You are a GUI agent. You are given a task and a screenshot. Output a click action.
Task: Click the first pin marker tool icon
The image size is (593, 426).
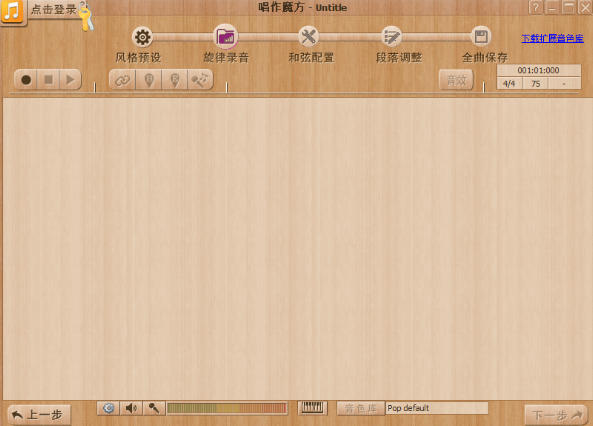pyautogui.click(x=149, y=80)
